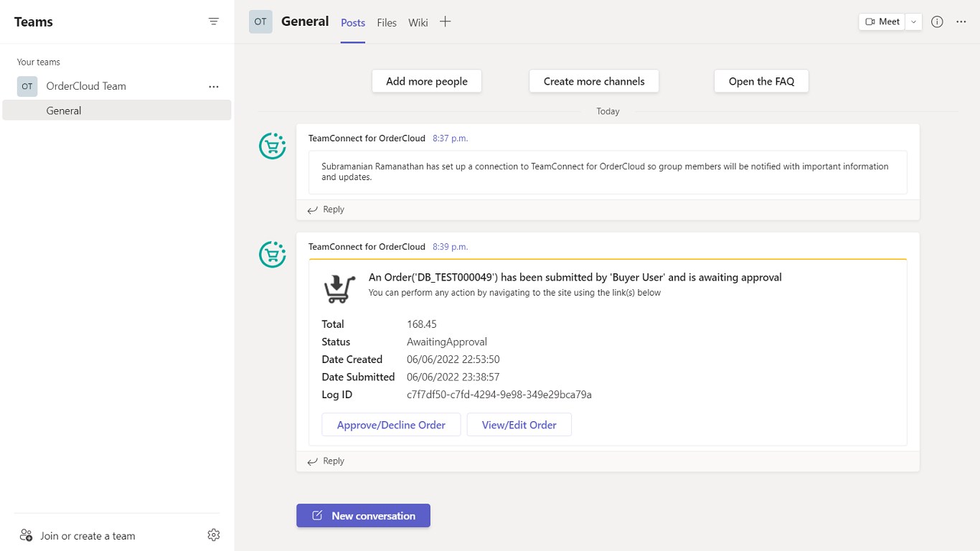Open channel more options ellipsis
This screenshot has width=980, height=551.
(961, 22)
